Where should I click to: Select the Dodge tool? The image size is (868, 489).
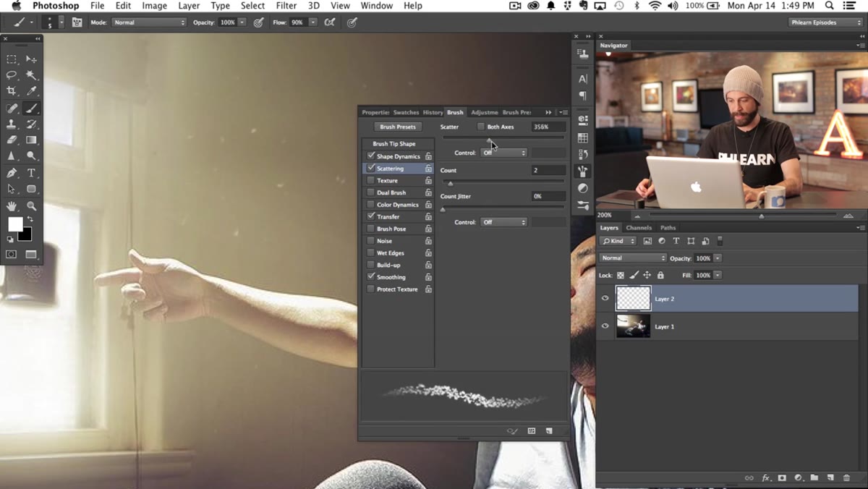[x=31, y=156]
